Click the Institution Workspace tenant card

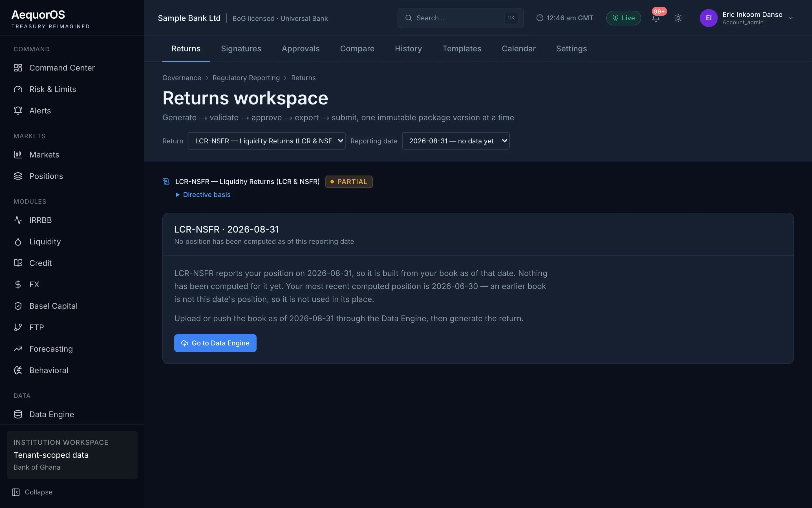72,455
